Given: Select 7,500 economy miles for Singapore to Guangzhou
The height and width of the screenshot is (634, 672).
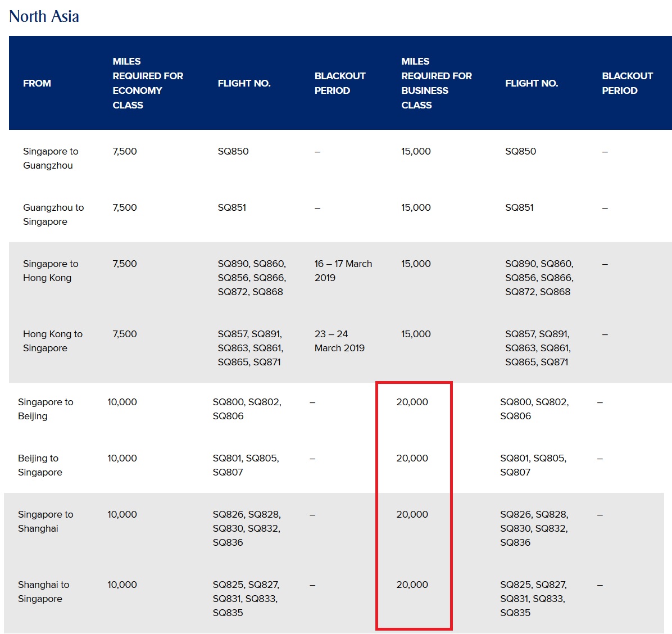Looking at the screenshot, I should [125, 152].
